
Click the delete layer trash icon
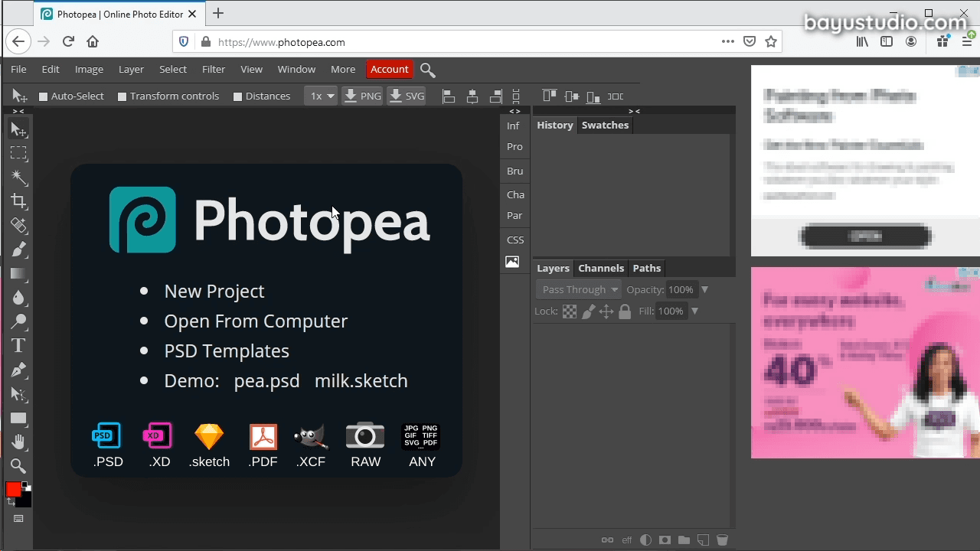[x=722, y=540]
